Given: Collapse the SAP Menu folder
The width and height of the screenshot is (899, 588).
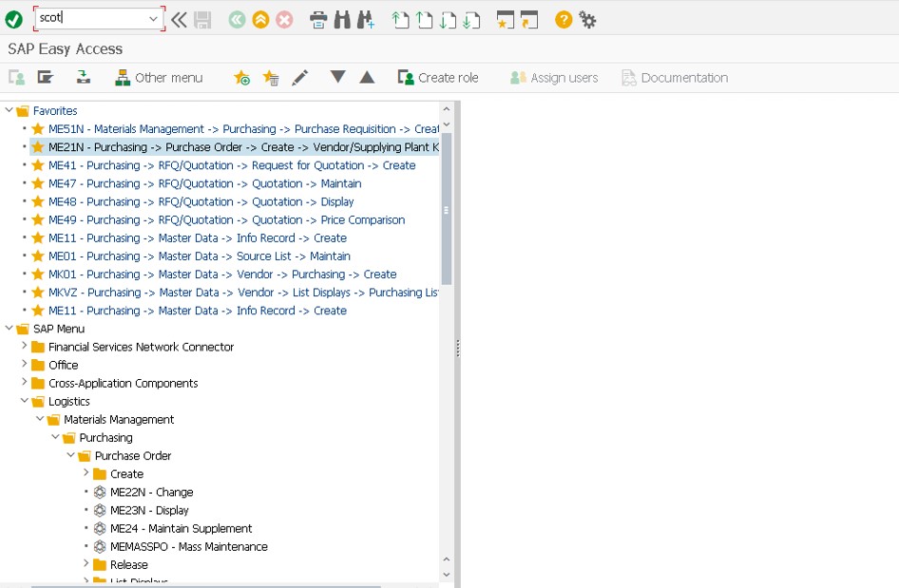Looking at the screenshot, I should coord(10,328).
